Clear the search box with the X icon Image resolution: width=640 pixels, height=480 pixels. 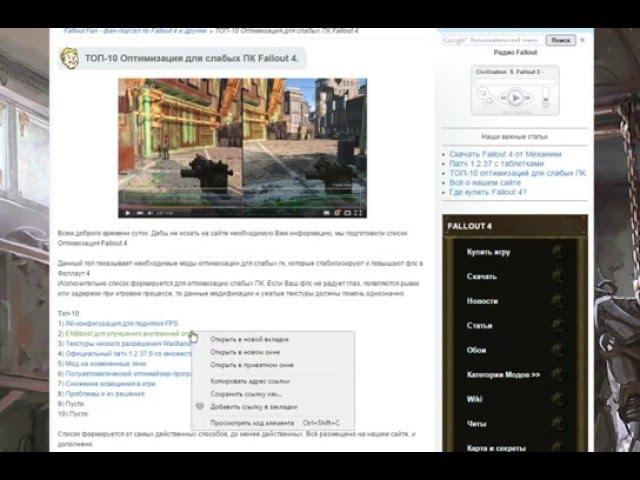(x=582, y=40)
